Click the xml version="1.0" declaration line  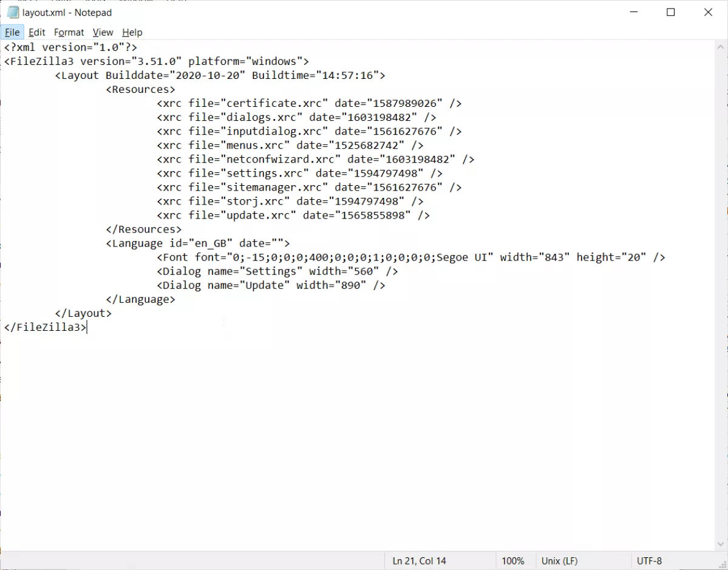pos(70,47)
